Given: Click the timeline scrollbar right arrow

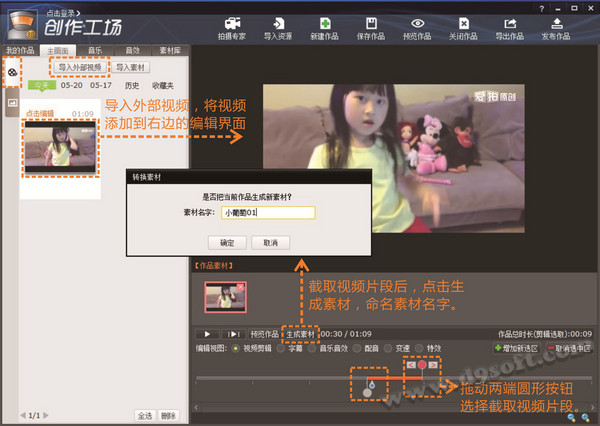Looking at the screenshot, I should point(593,408).
